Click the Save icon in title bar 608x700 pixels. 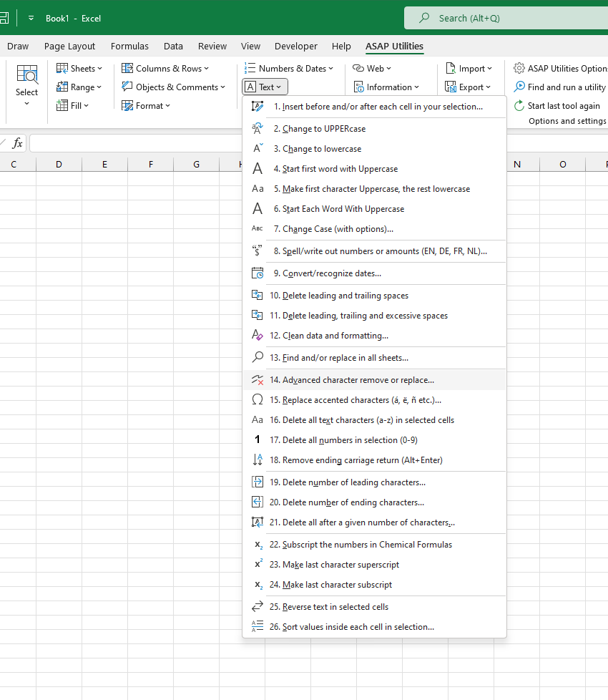point(4,19)
